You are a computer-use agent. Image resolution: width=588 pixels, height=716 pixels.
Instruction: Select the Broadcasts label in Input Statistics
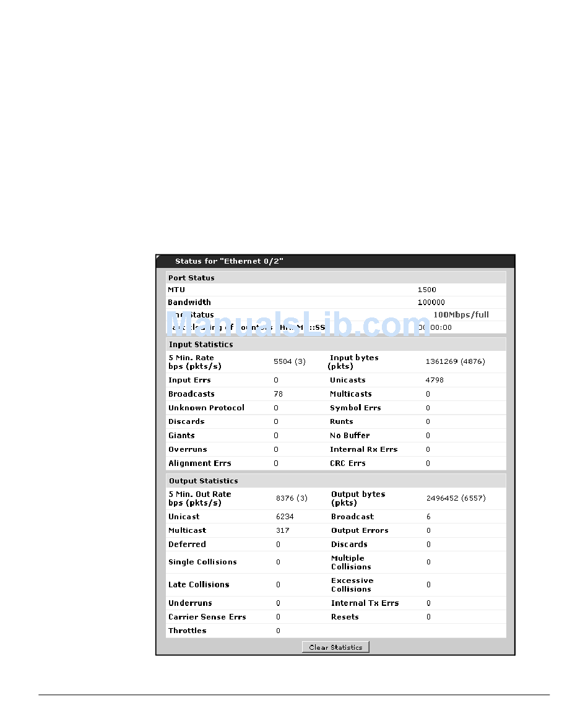coord(191,394)
